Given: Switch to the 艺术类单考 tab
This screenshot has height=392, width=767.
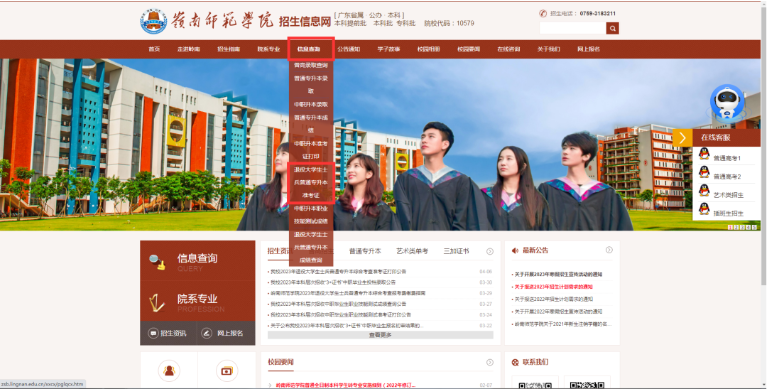Looking at the screenshot, I should [412, 251].
